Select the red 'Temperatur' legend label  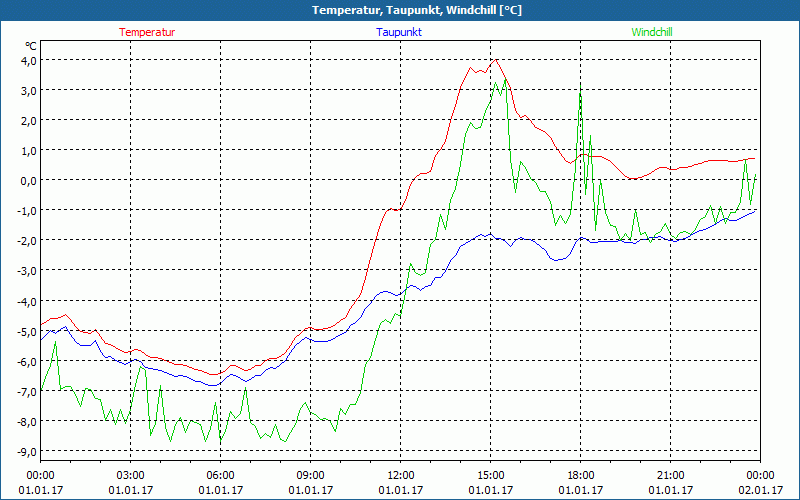147,32
